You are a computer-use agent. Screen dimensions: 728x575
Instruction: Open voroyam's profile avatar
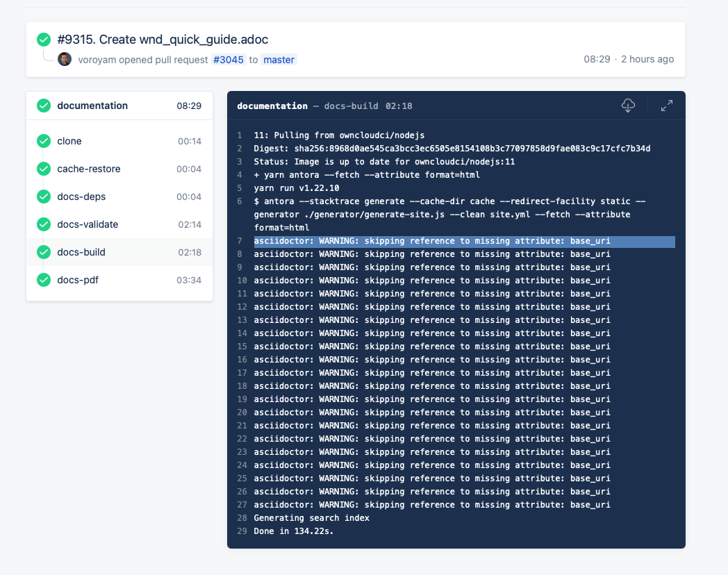click(65, 59)
